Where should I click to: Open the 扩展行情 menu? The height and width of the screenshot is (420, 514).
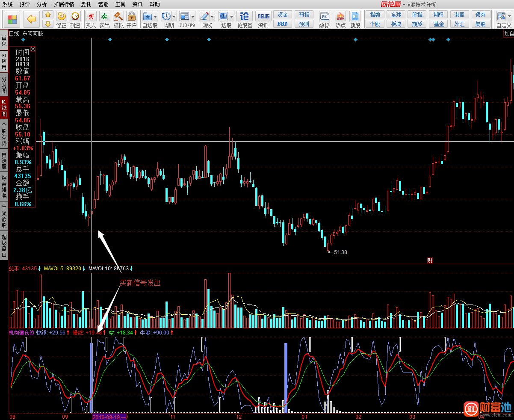[64, 4]
